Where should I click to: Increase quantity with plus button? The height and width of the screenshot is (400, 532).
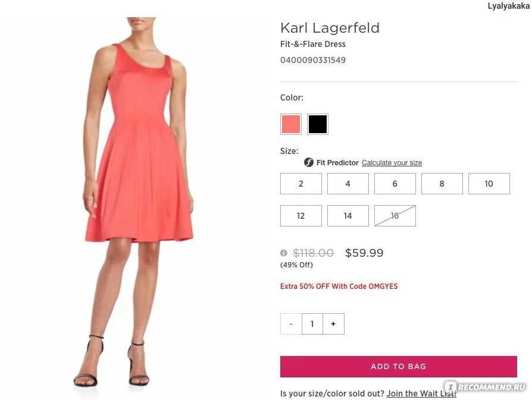[333, 324]
